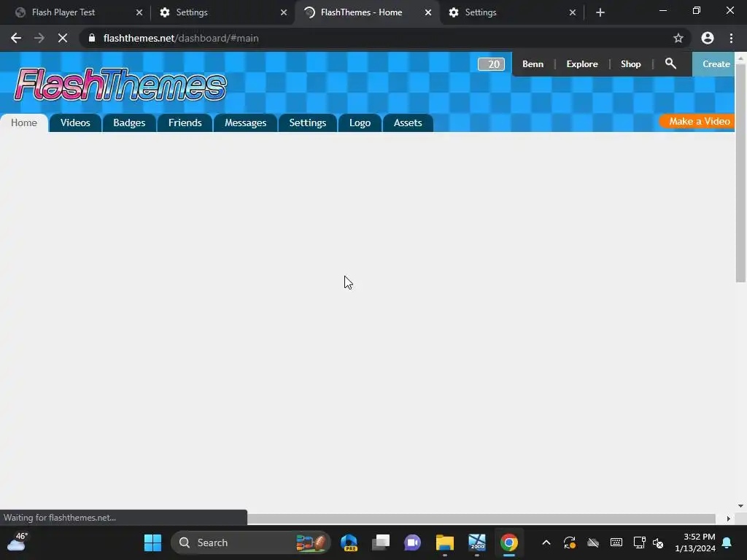747x560 pixels.
Task: Open the Chrome profile avatar icon
Action: click(708, 38)
